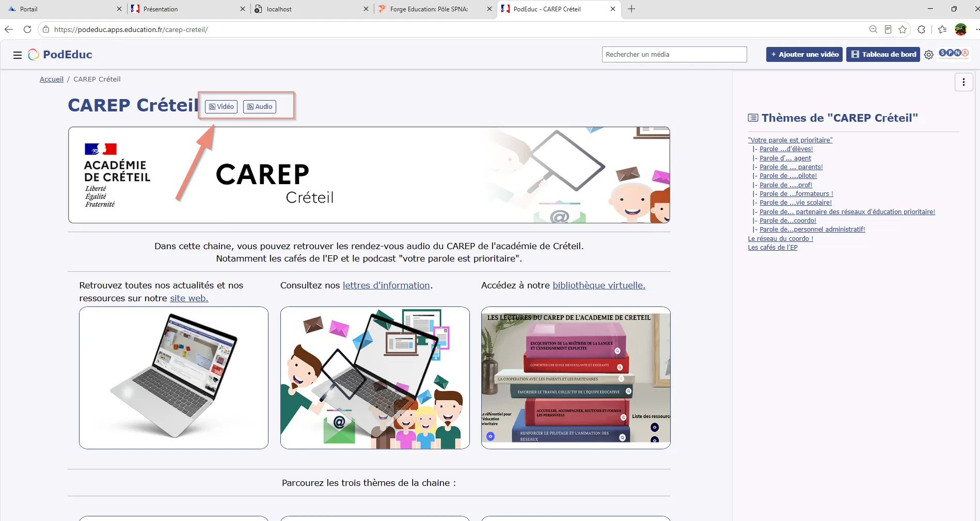Open theme Parole ...d'élèves!
980x521 pixels.
coord(786,149)
